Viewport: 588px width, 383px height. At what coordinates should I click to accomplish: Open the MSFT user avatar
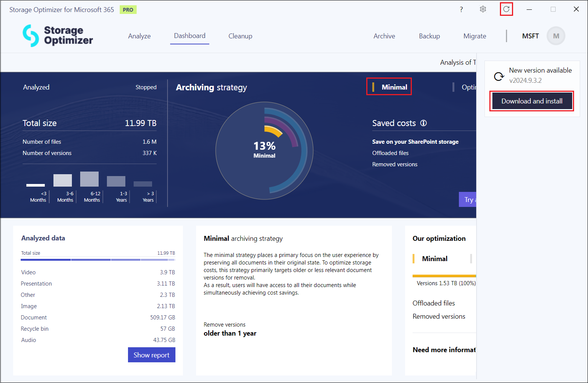556,36
